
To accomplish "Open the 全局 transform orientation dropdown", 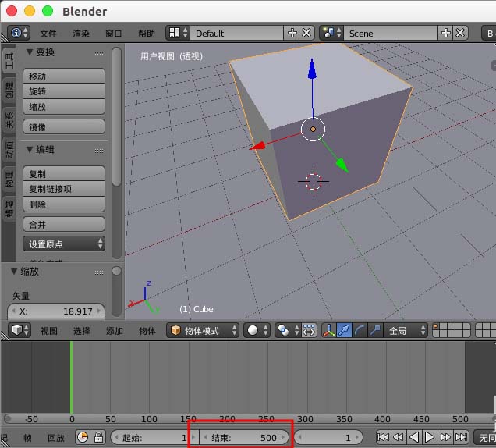I will tap(406, 331).
